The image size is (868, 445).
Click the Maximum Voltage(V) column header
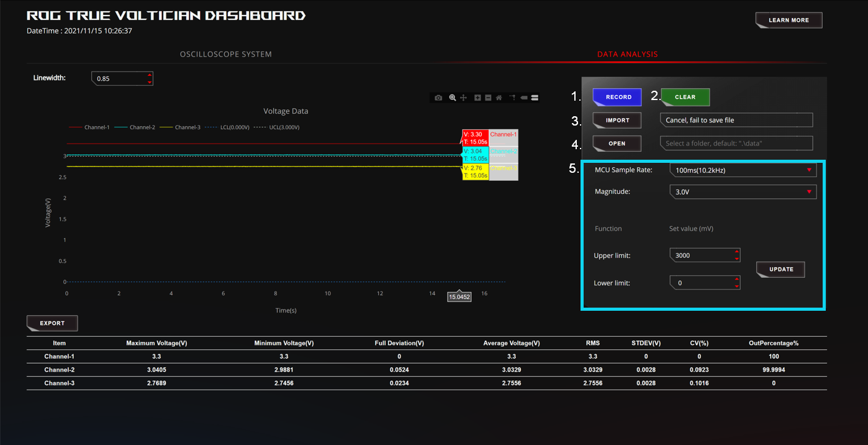coord(156,343)
